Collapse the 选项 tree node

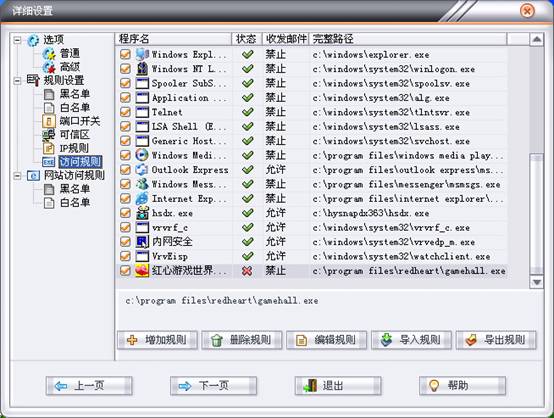point(17,40)
